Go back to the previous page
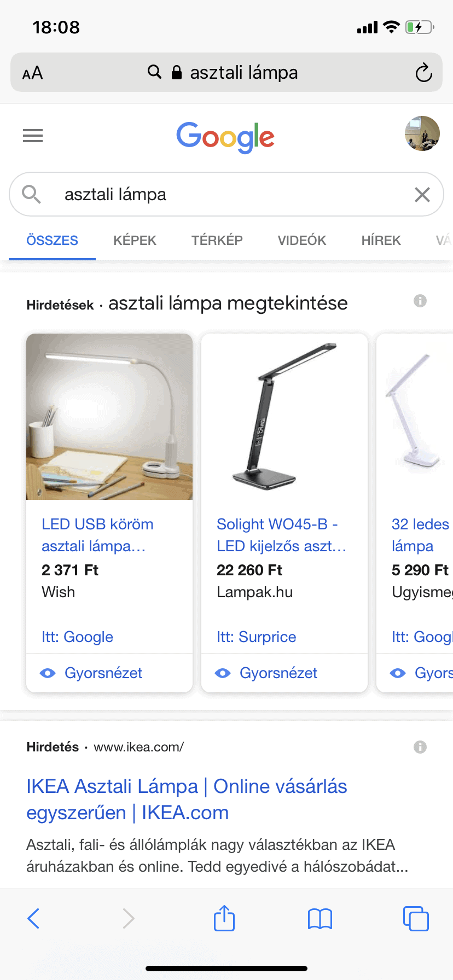 point(34,918)
